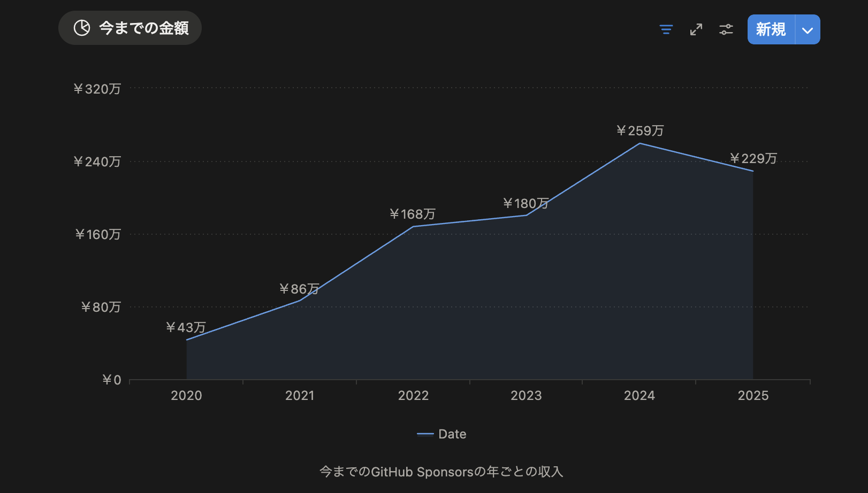This screenshot has height=493, width=868.
Task: Click the blue Date legend line swatch
Action: (x=425, y=434)
